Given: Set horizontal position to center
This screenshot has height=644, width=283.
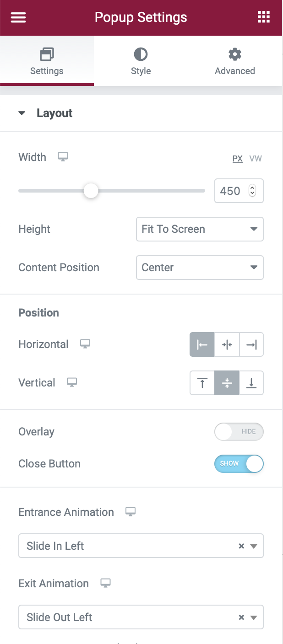Looking at the screenshot, I should point(227,344).
